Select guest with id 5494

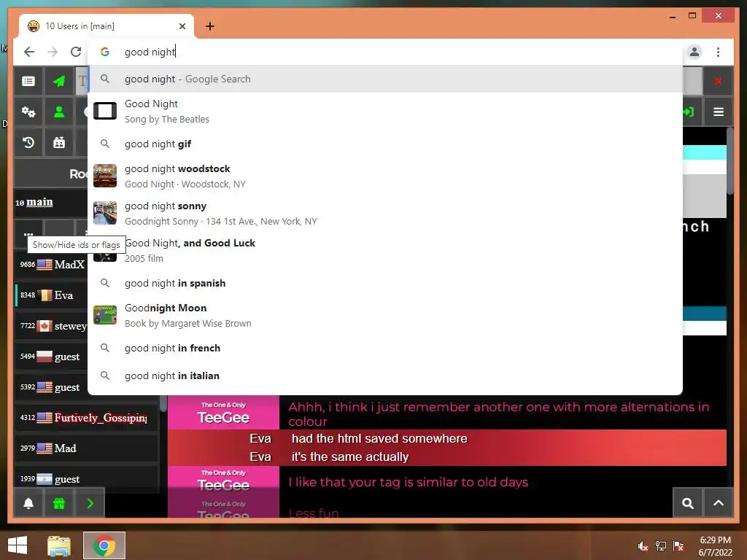point(52,356)
